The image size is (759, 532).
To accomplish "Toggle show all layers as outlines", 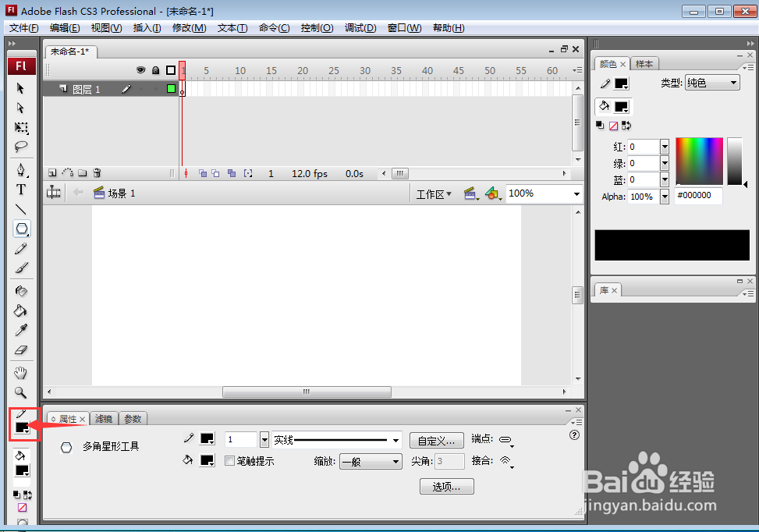I will [170, 70].
